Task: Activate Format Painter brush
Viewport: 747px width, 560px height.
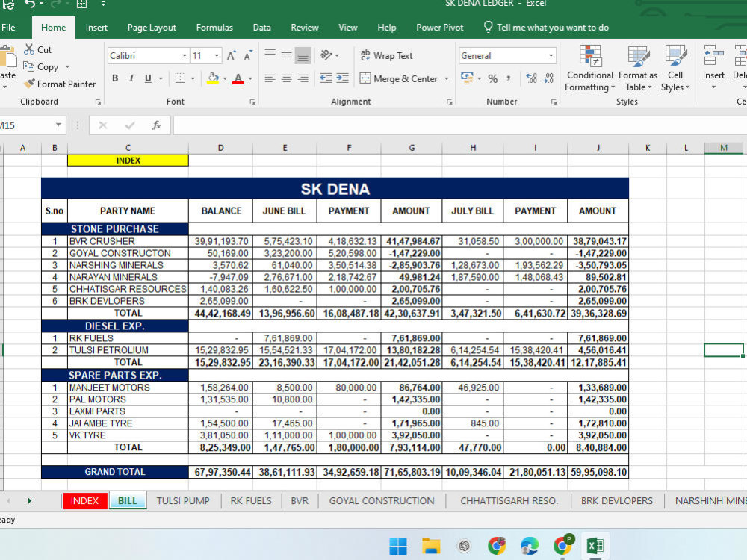Action: 29,84
